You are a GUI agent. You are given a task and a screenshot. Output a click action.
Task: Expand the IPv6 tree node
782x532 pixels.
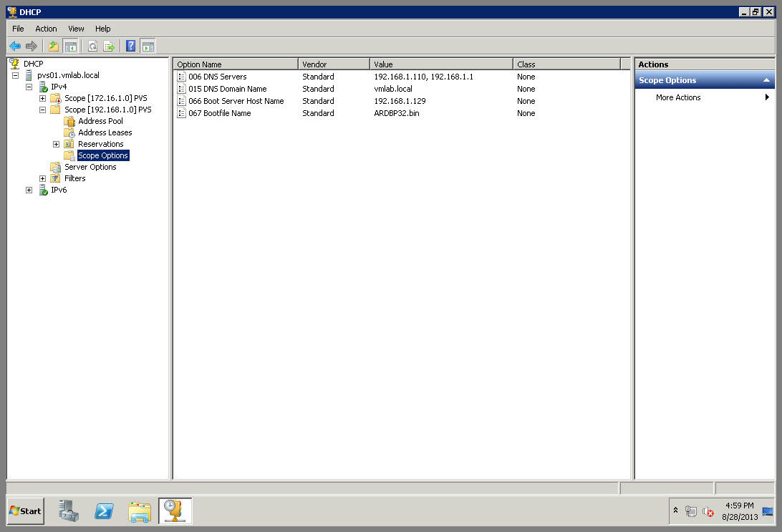pos(29,190)
